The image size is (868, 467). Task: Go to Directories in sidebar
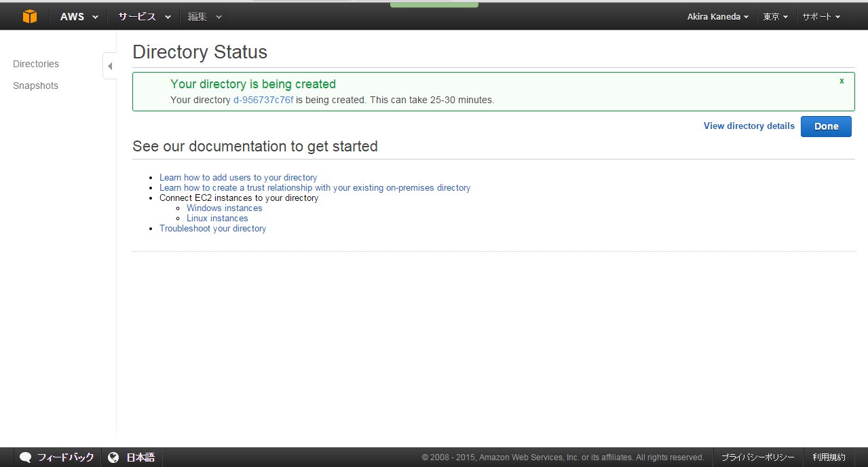tap(36, 64)
